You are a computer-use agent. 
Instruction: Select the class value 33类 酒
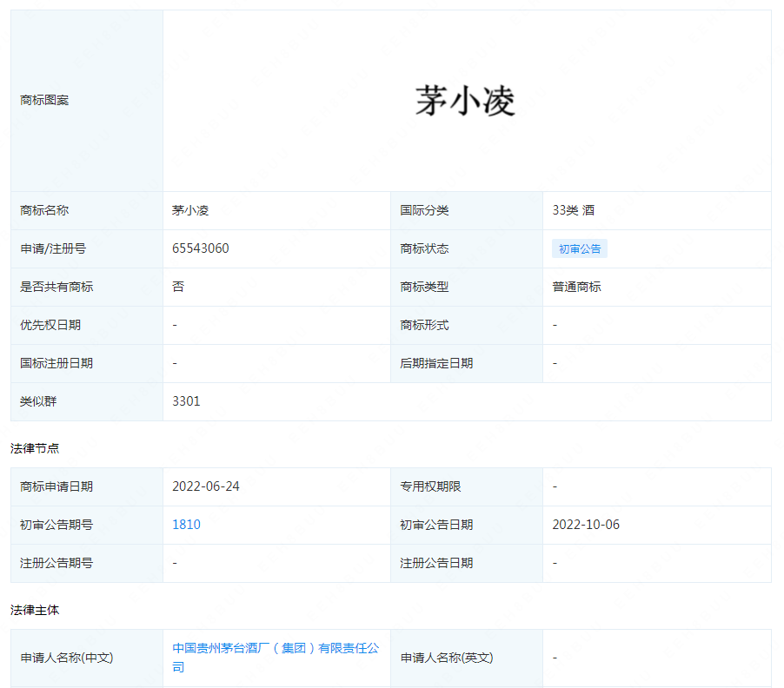click(x=573, y=210)
